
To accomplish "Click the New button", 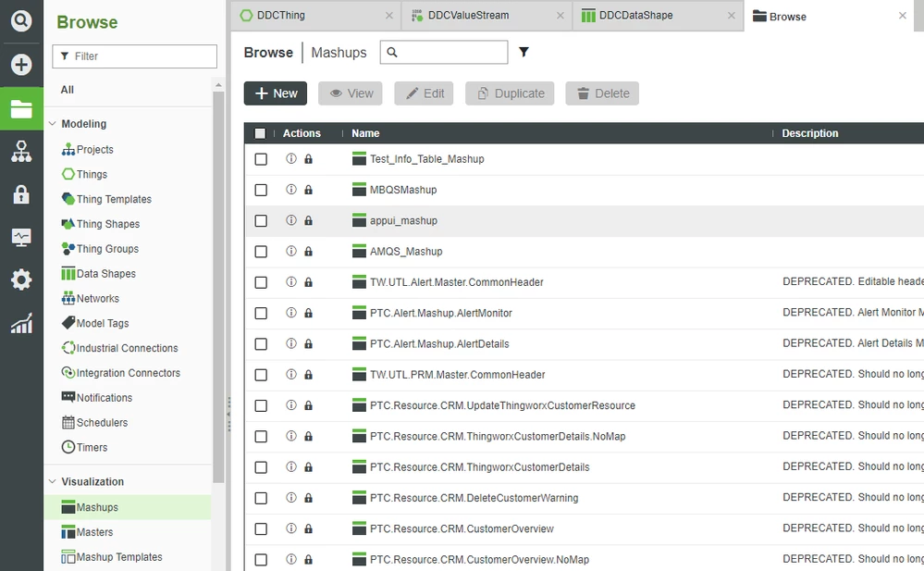I will [x=275, y=93].
